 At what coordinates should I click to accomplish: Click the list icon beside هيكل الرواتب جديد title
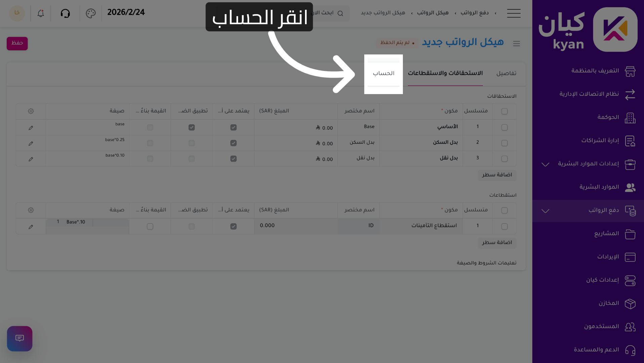point(517,43)
